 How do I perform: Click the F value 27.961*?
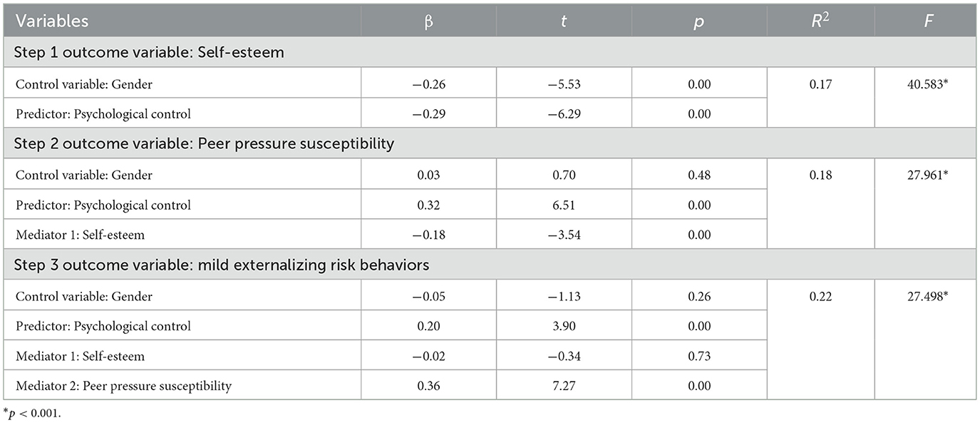[924, 175]
